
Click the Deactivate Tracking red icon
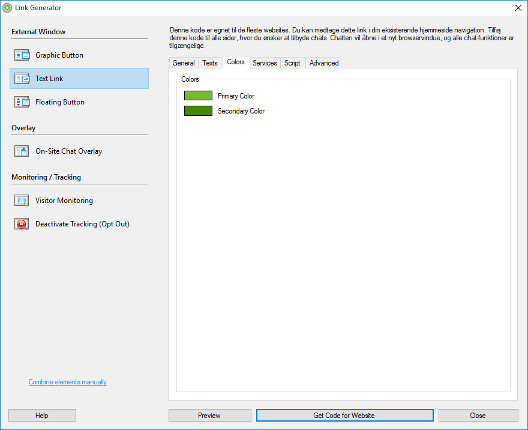tap(22, 224)
